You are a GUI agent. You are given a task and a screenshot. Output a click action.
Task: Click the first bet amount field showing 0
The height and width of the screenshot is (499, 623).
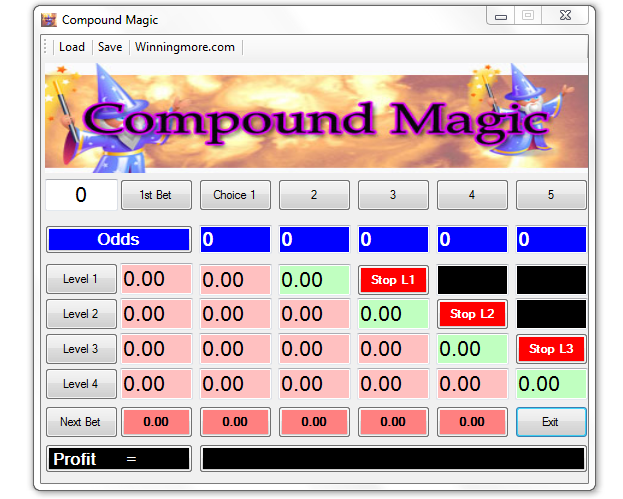click(81, 195)
